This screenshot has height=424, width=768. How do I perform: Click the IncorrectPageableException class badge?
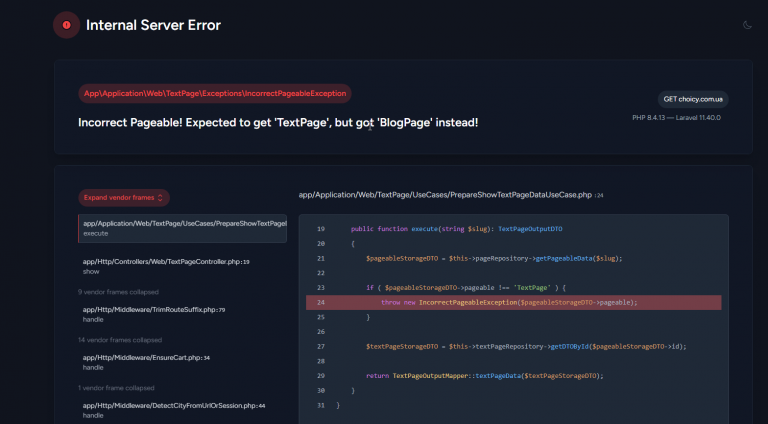215,94
